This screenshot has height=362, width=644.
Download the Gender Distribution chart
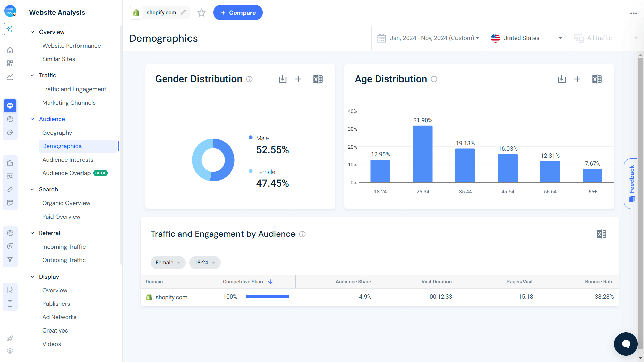click(282, 79)
